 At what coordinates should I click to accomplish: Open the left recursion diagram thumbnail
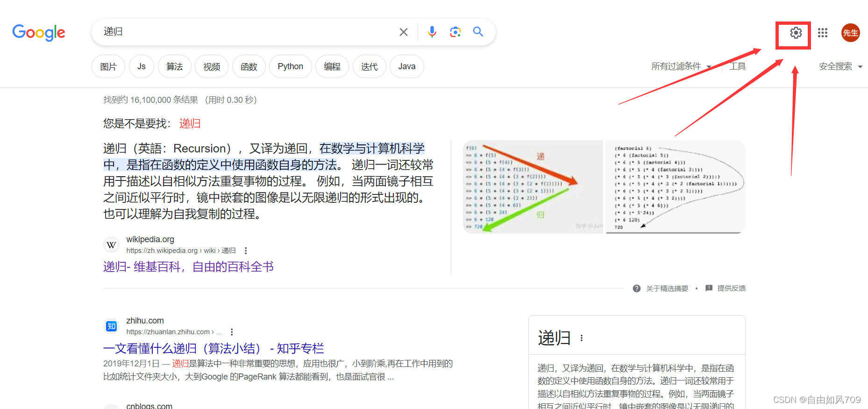point(533,187)
